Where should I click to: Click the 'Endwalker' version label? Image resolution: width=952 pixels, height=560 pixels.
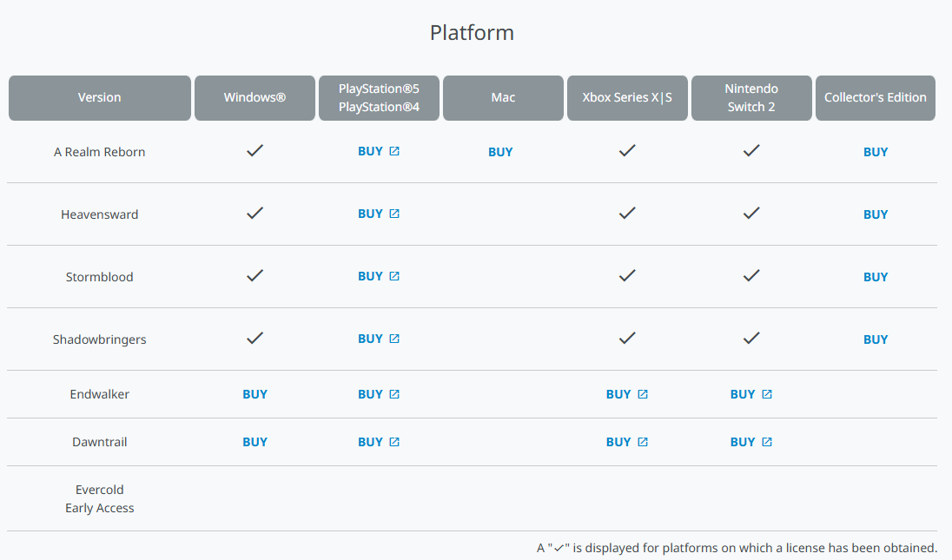(x=100, y=394)
